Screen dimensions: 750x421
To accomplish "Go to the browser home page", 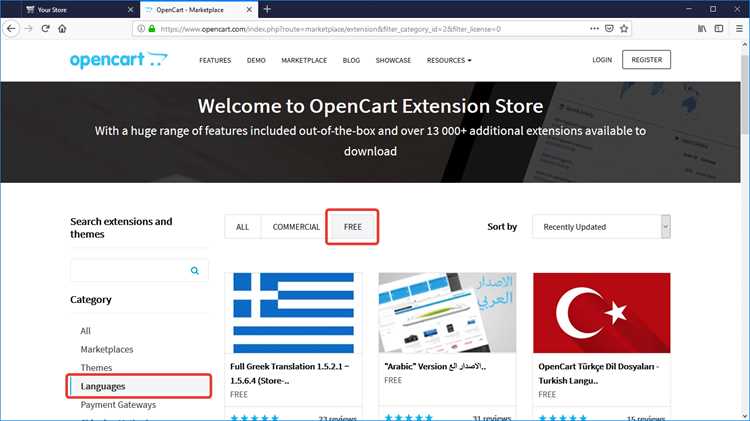I will pos(62,29).
